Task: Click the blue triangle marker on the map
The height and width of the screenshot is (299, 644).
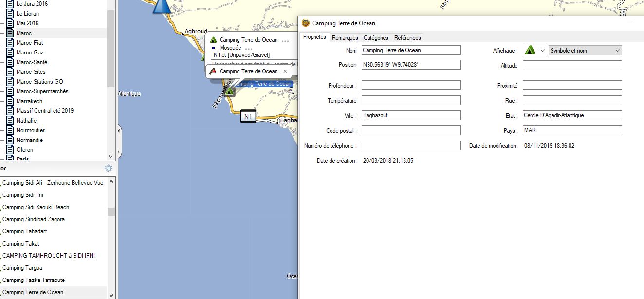Action: 162,6
